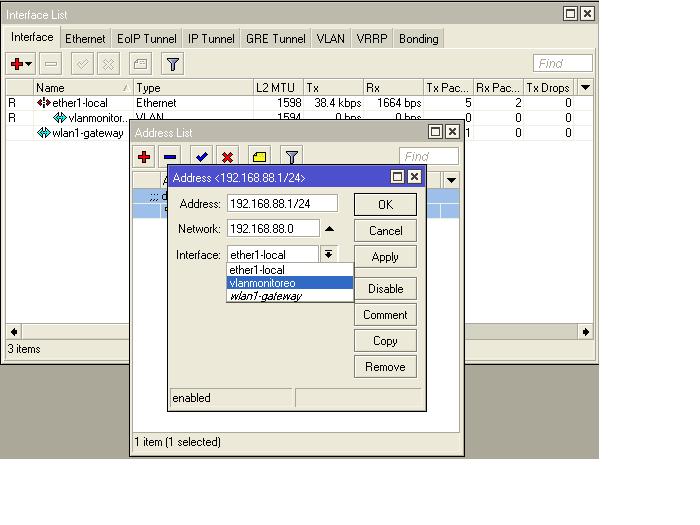Click the Network input field 192.168.88.0

[273, 229]
